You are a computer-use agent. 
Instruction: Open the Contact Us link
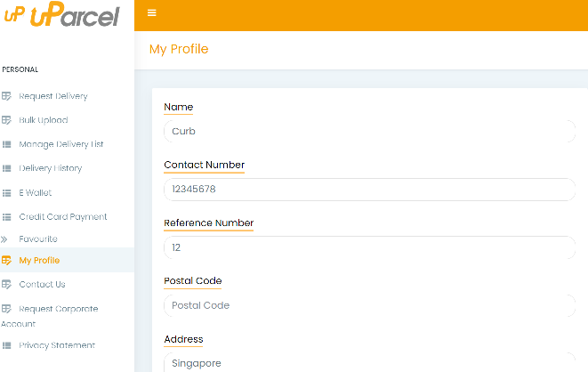(x=42, y=285)
